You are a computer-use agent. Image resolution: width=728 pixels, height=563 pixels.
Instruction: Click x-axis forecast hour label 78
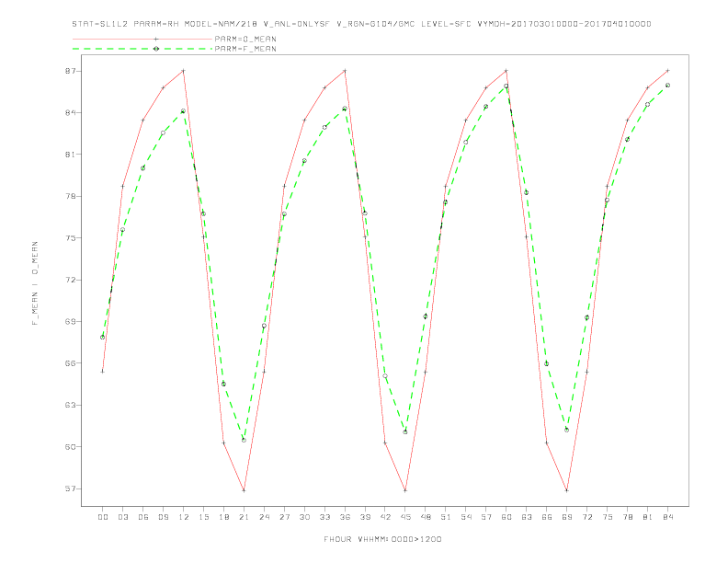click(x=628, y=517)
